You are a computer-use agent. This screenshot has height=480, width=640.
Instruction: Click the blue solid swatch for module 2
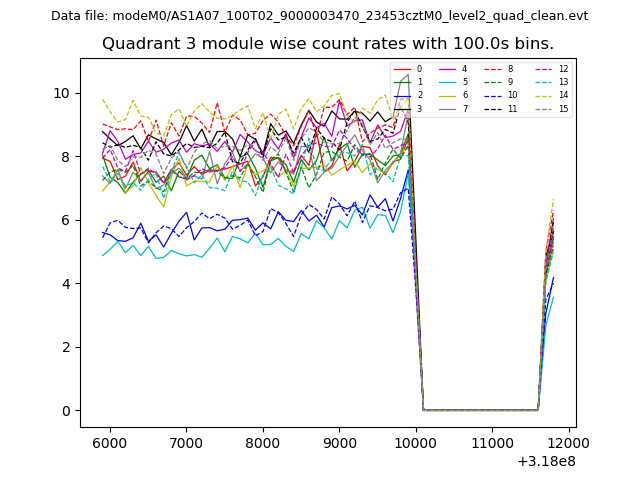coord(404,95)
